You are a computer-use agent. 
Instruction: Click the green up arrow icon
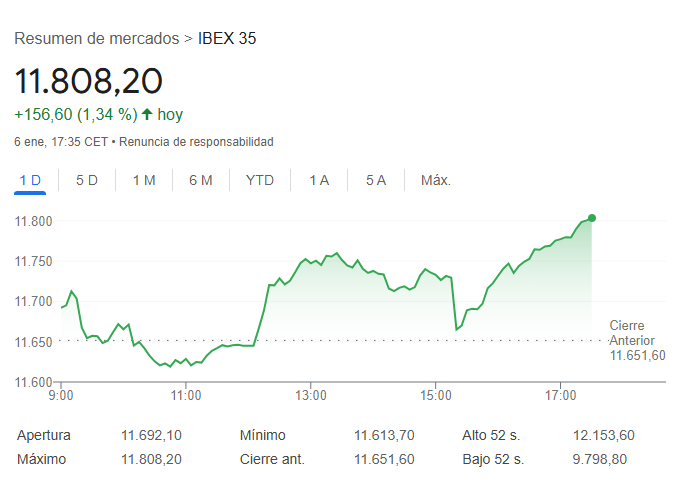tap(147, 114)
